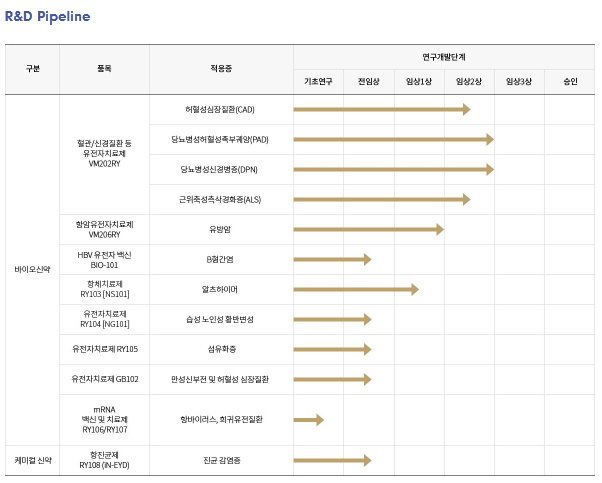
Task: Click the 유전자치료제 GB102 cell
Action: click(x=104, y=379)
